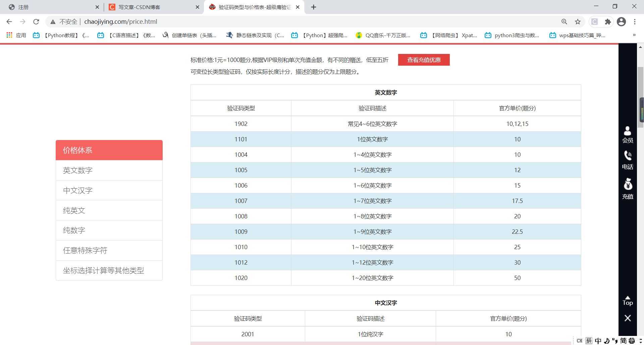Open the Chrome Extensions puzzle icon
Image resolution: width=644 pixels, height=345 pixels.
point(608,21)
